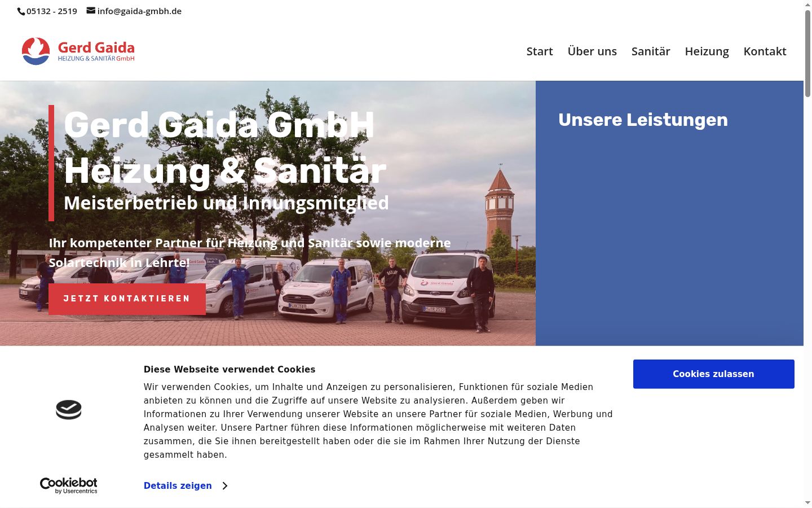Viewport: 812px width, 508px height.
Task: Expand the Details zeigen chevron
Action: (x=225, y=486)
